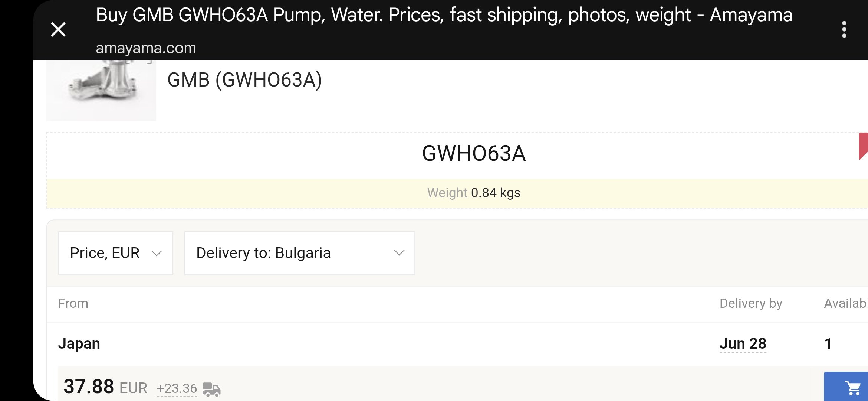Open the three-dot browser menu

click(x=844, y=29)
